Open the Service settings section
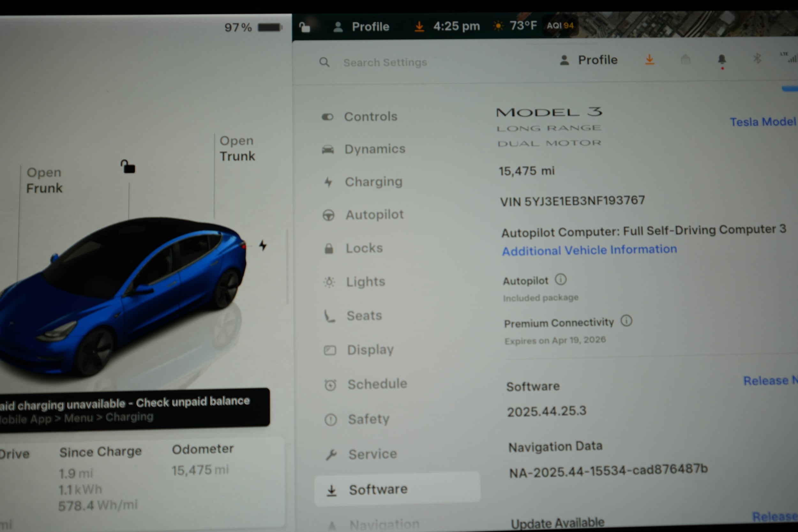Screen dimensions: 798x532 coord(372,453)
